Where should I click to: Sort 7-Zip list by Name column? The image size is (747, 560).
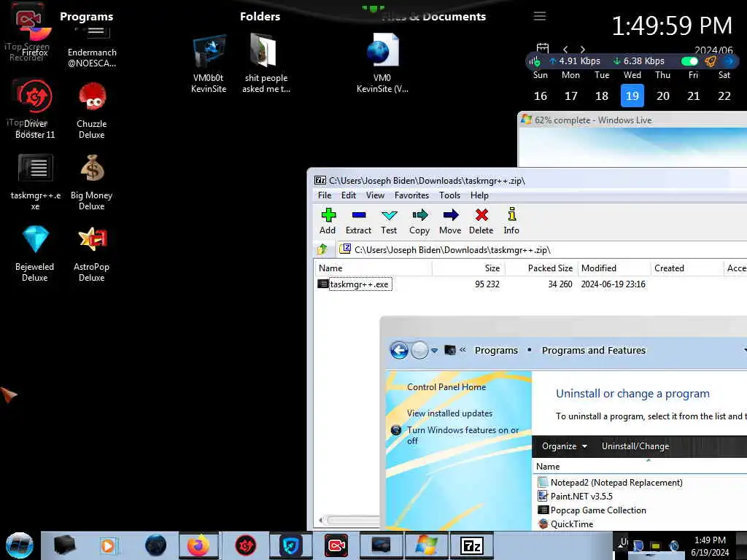tap(373, 268)
